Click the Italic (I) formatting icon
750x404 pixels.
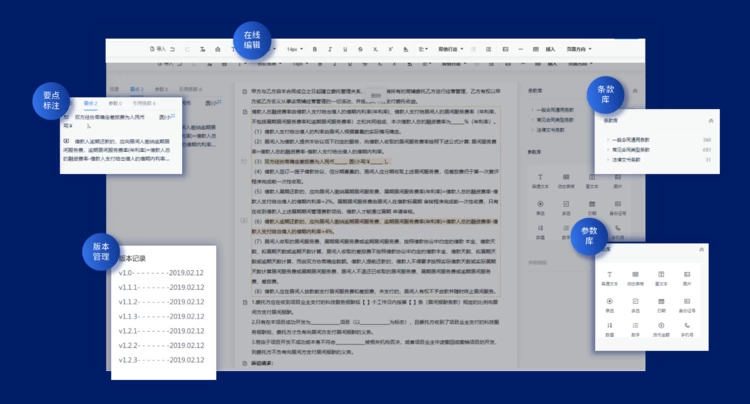(x=330, y=48)
